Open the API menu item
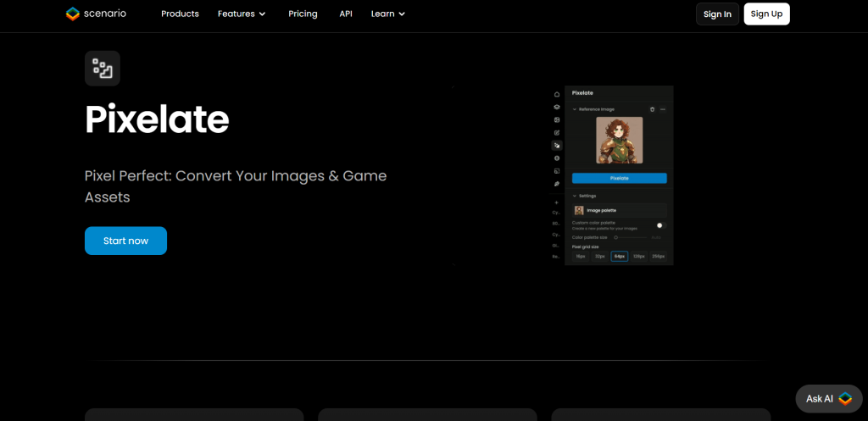This screenshot has height=421, width=868. point(346,14)
